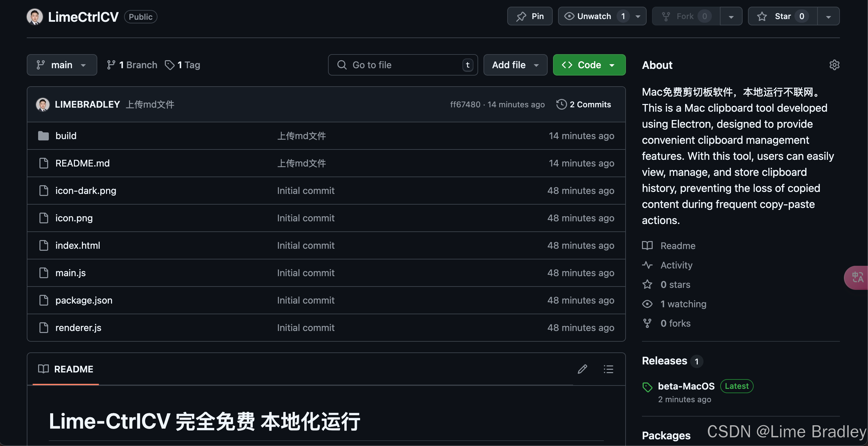Open the main branch dropdown
The image size is (868, 446).
coord(62,65)
